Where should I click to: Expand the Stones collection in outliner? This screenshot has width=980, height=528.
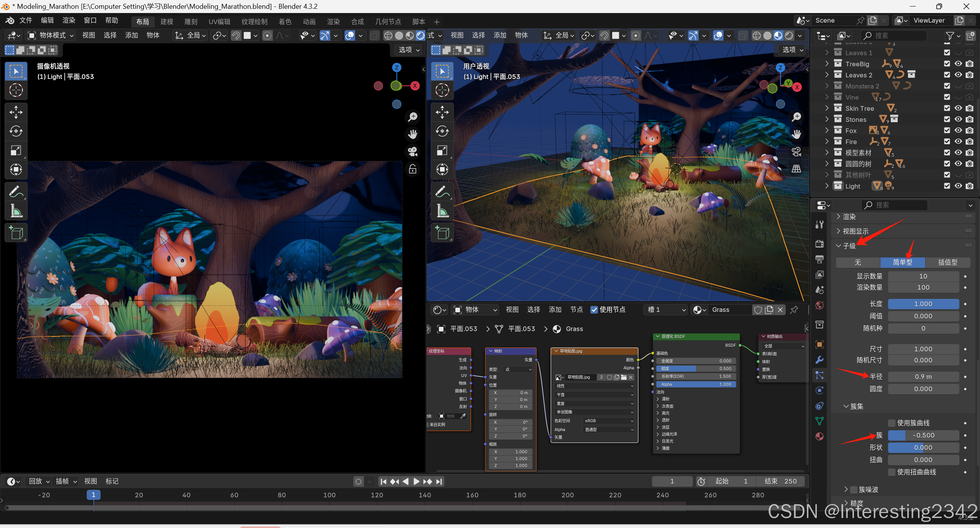click(x=827, y=120)
